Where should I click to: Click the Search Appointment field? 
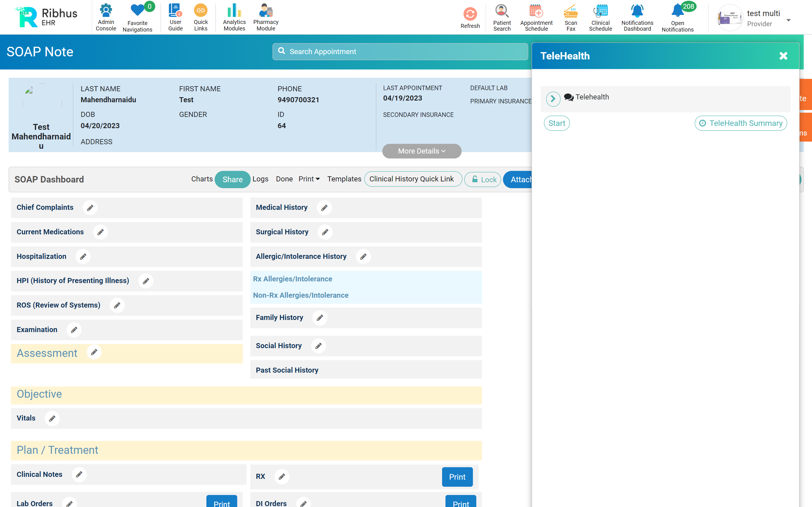coord(400,52)
